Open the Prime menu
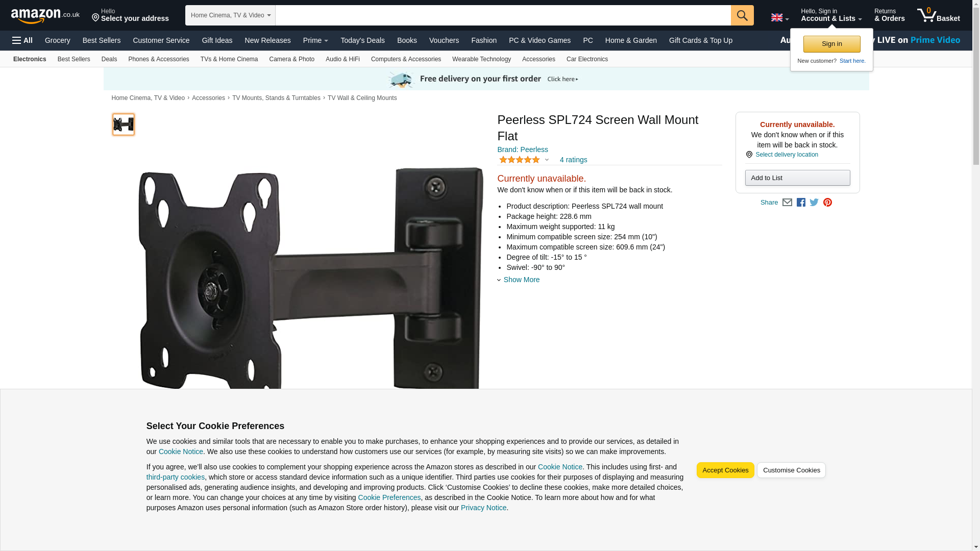This screenshot has width=980, height=551. click(x=315, y=40)
